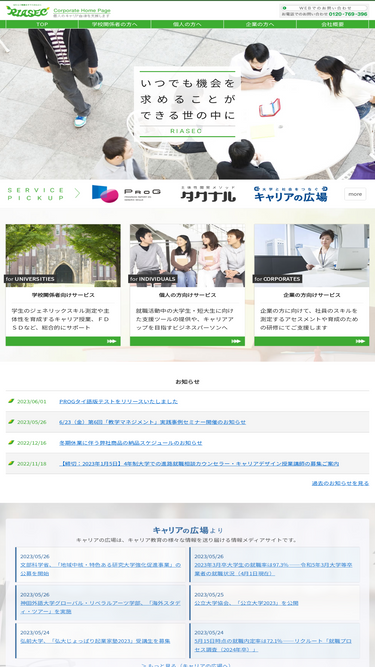375x667 pixels.
Task: Open the PROGタイ語版テスト release news link
Action: 119,401
